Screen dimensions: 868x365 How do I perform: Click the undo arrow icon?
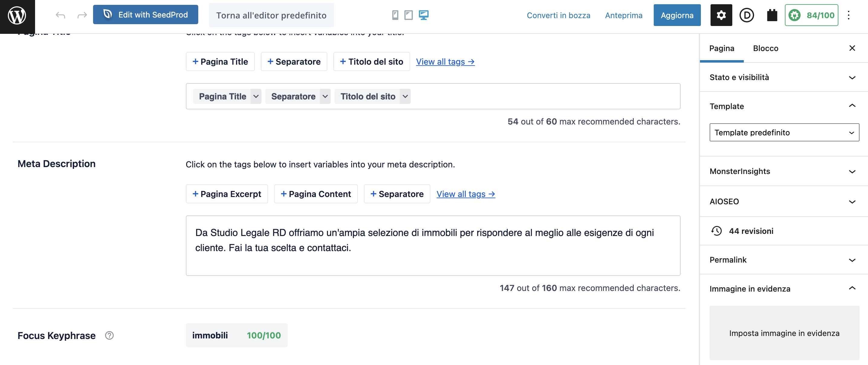point(60,15)
